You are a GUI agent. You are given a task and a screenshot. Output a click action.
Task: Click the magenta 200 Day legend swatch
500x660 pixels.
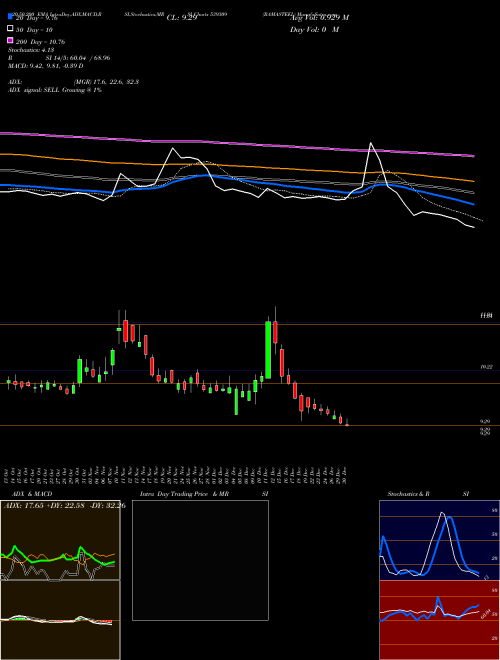tap(10, 40)
